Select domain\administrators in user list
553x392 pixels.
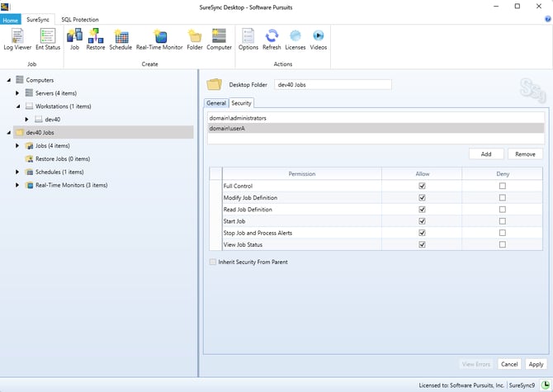pos(376,118)
